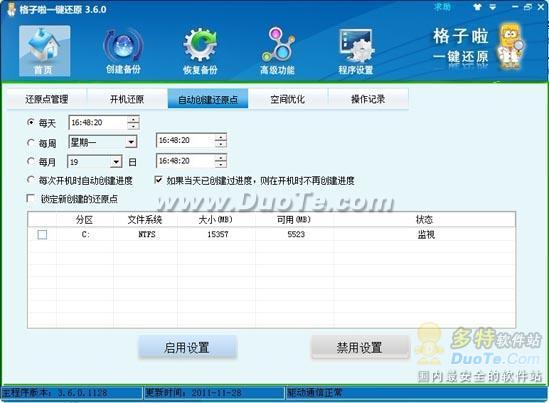
Task: Open the 程序设置 program settings icon
Action: [x=355, y=51]
